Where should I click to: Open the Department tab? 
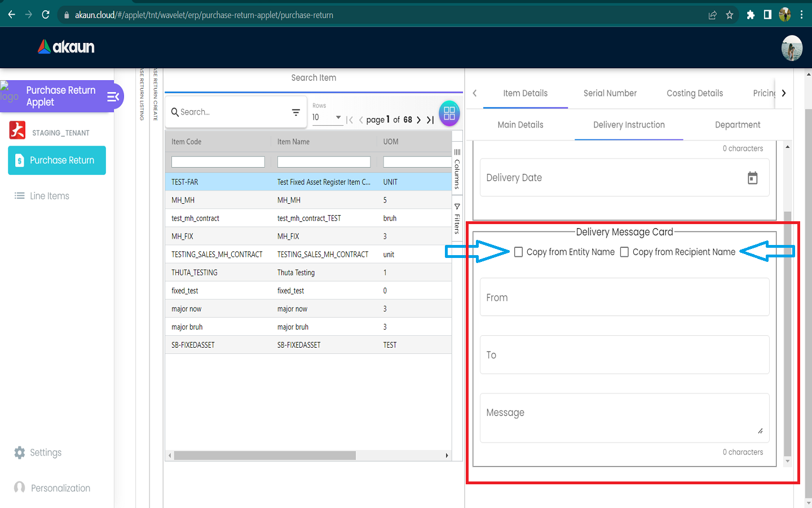tap(737, 125)
